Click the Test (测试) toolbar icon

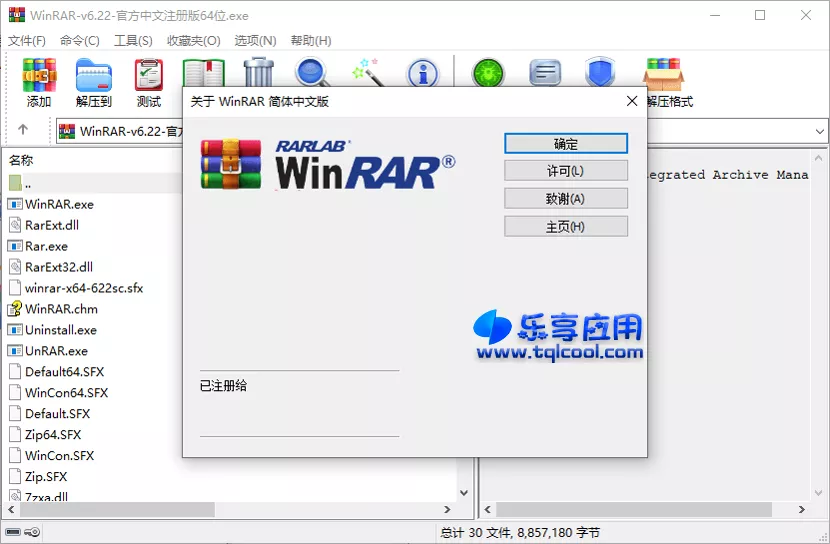point(149,75)
